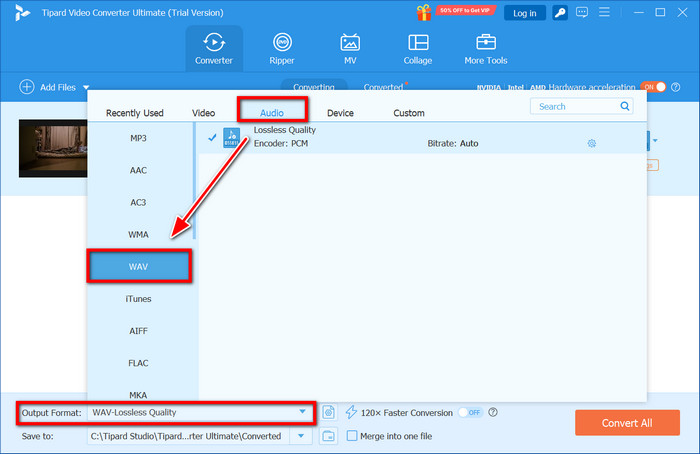This screenshot has width=700, height=454.
Task: Select iTunes format
Action: pyautogui.click(x=138, y=299)
